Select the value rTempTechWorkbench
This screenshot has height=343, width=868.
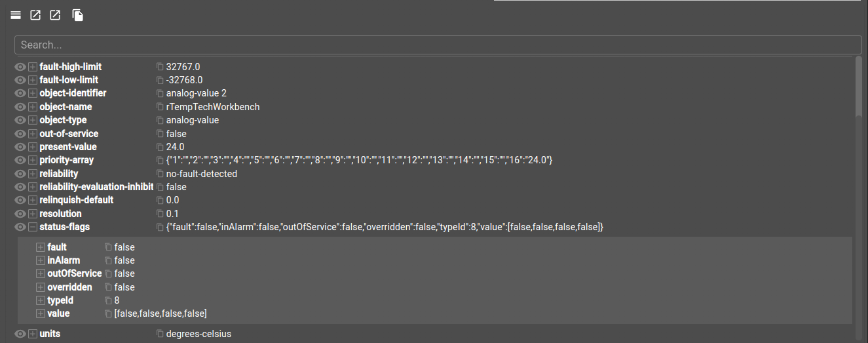[213, 107]
